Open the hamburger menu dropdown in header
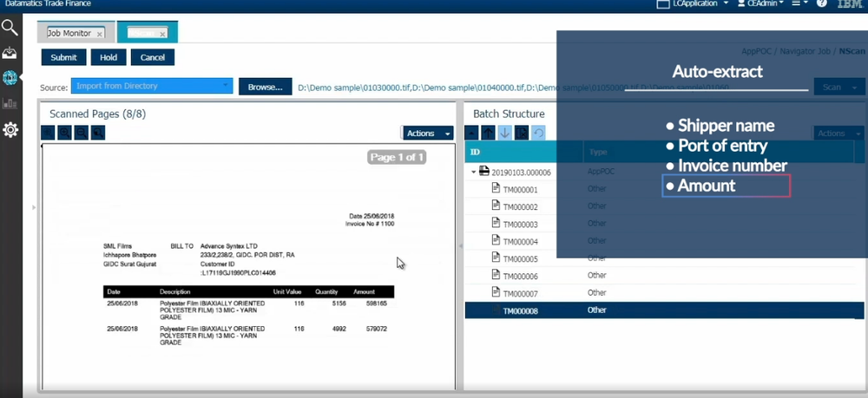868x398 pixels. (x=800, y=3)
